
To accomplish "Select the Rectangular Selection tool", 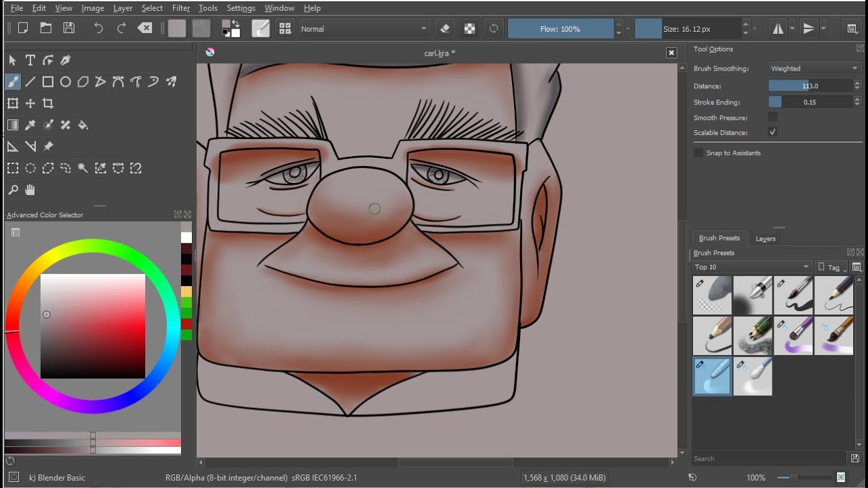I will [13, 168].
